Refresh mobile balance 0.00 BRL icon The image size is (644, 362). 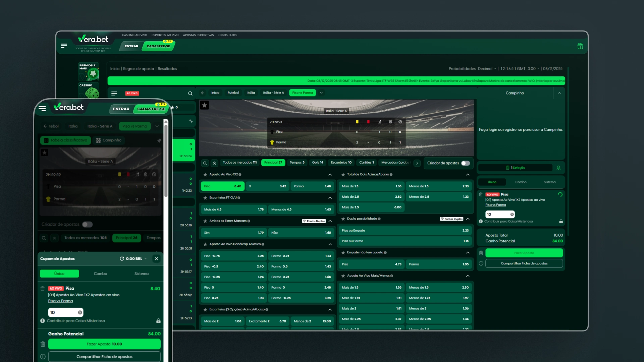click(122, 259)
